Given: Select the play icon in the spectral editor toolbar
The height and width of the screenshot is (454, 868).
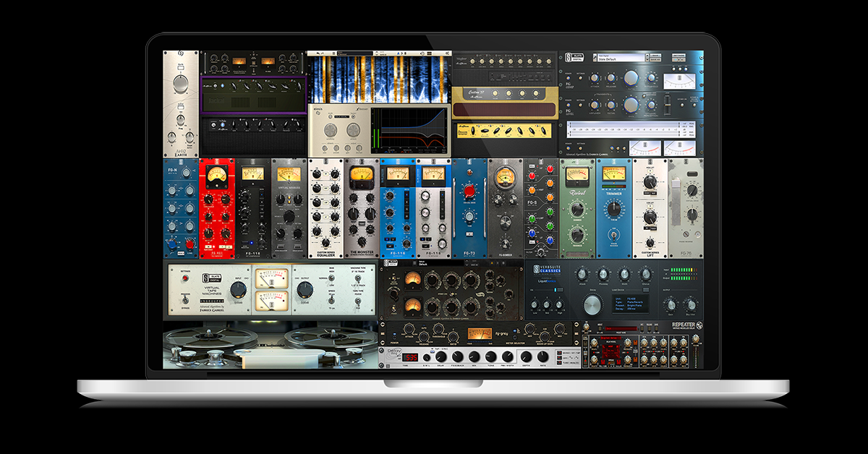Looking at the screenshot, I should 401,53.
